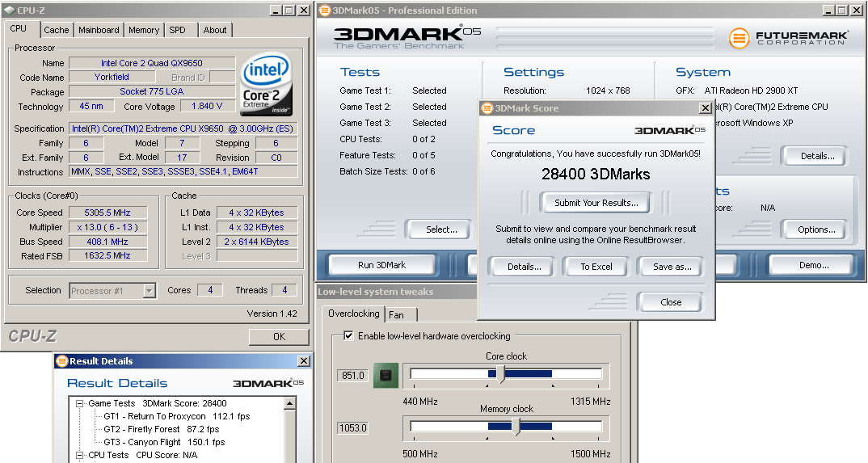Open the Memory tab in CPU-Z
This screenshot has height=463, width=868.
point(144,30)
